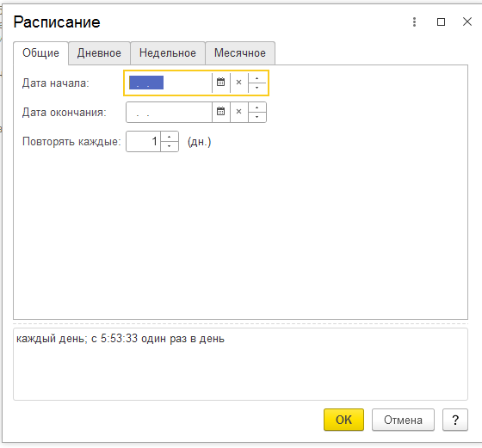Screen dimensions: 482x448
Task: Click the Повторять каждые: label
Action: pyautogui.click(x=71, y=142)
